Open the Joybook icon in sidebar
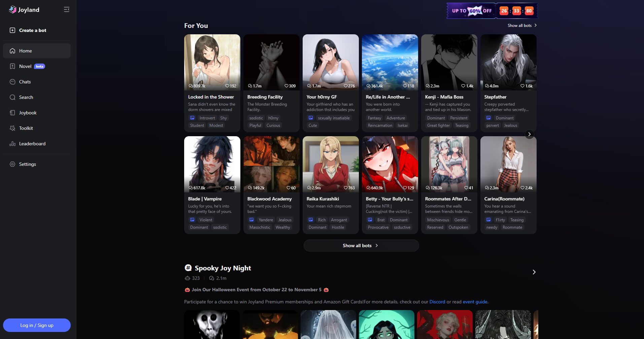Image resolution: width=644 pixels, height=339 pixels. [x=12, y=113]
